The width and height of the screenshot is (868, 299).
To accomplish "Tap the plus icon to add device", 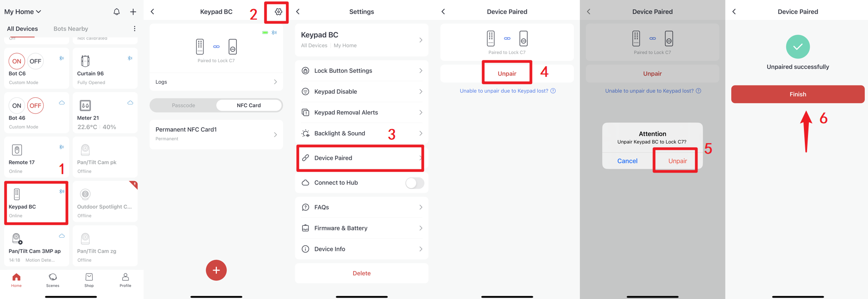I will tap(133, 12).
